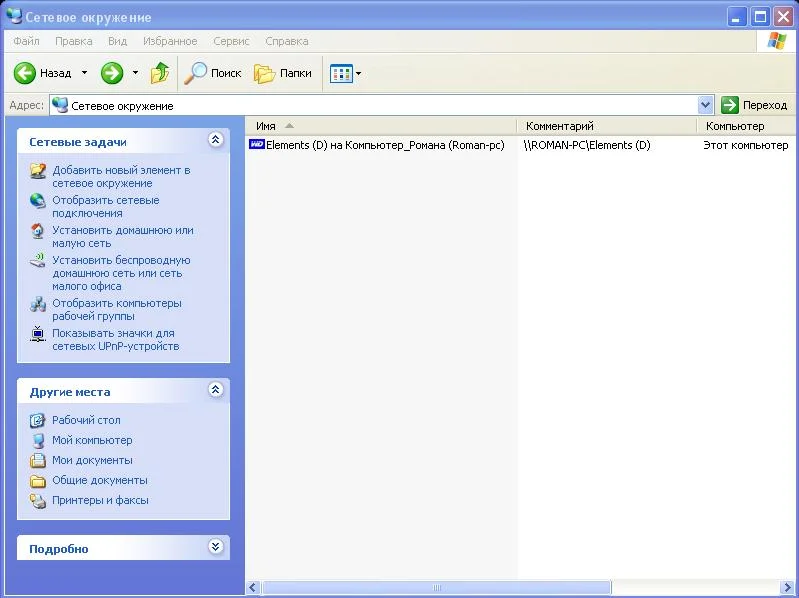Collapse the Другие места panel
This screenshot has width=799, height=598.
(x=215, y=391)
